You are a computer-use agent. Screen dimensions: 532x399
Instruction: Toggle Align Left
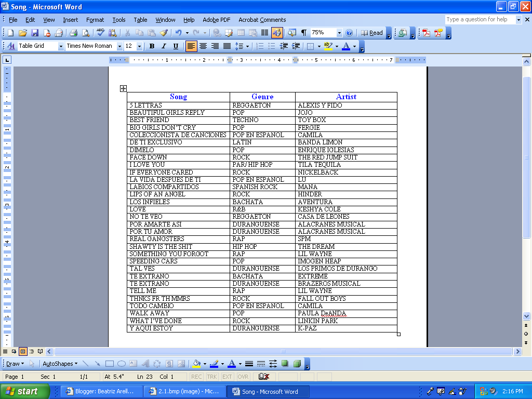coord(191,46)
